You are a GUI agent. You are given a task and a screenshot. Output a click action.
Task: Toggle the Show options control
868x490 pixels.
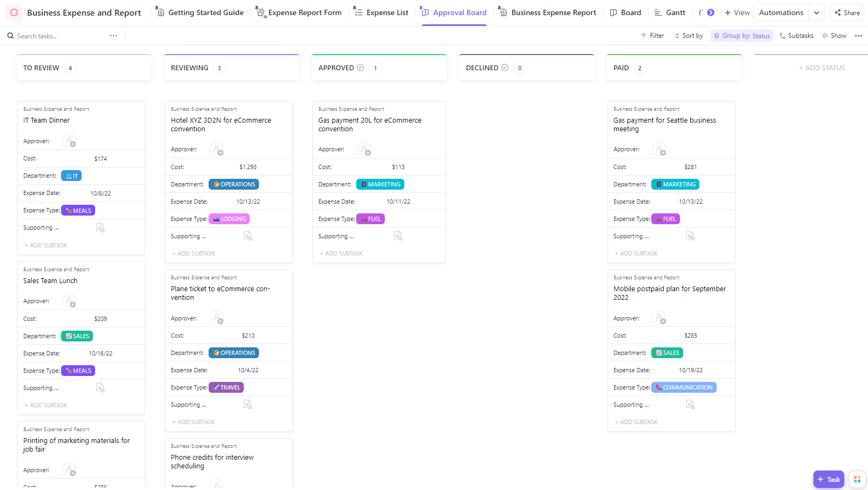834,36
